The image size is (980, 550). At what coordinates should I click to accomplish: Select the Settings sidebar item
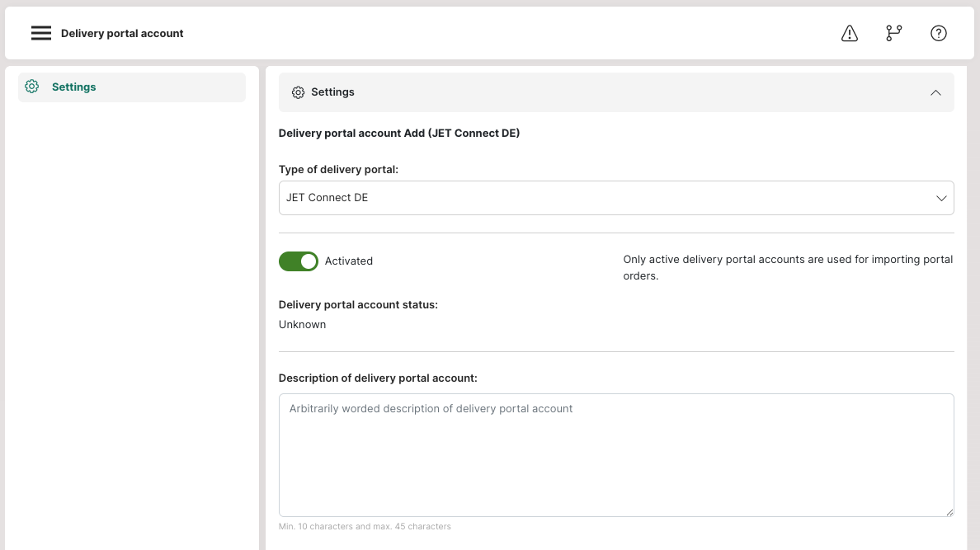coord(132,87)
